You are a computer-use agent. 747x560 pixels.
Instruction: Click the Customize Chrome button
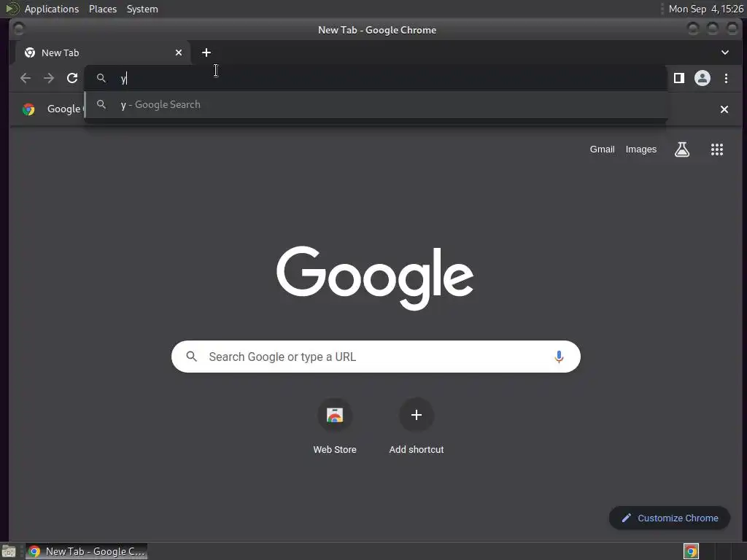670,518
